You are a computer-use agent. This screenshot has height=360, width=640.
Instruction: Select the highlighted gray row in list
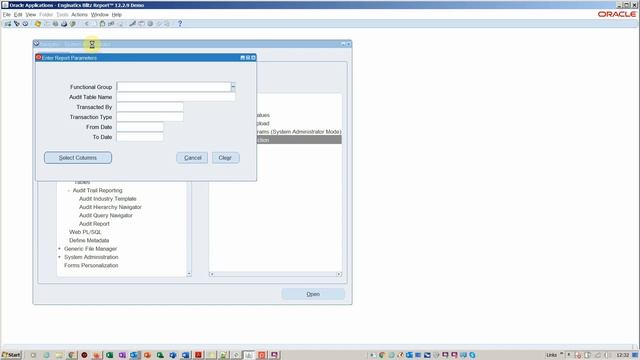(299, 140)
